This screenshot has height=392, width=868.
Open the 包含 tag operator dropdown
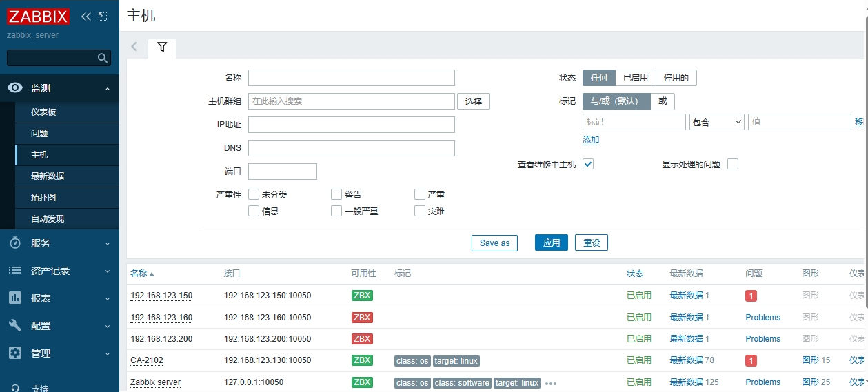click(x=716, y=122)
